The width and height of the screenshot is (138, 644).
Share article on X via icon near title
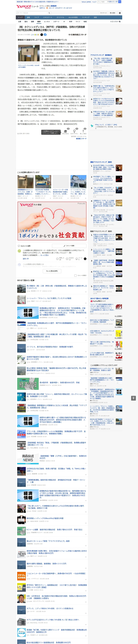tap(42, 35)
